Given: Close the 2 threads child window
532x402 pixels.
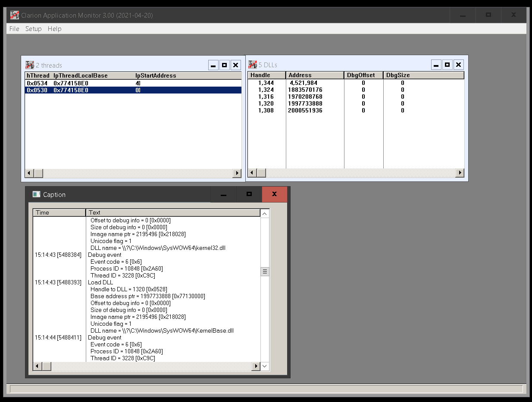Looking at the screenshot, I should click(x=235, y=65).
